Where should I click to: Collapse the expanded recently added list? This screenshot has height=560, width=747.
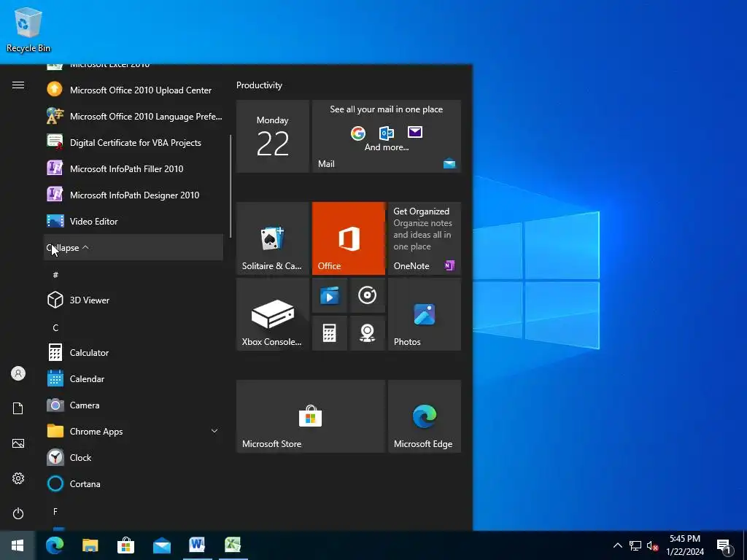point(133,248)
